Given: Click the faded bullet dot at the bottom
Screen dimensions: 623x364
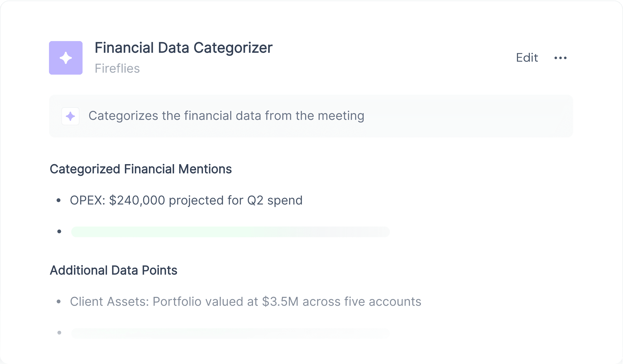Looking at the screenshot, I should (59, 333).
